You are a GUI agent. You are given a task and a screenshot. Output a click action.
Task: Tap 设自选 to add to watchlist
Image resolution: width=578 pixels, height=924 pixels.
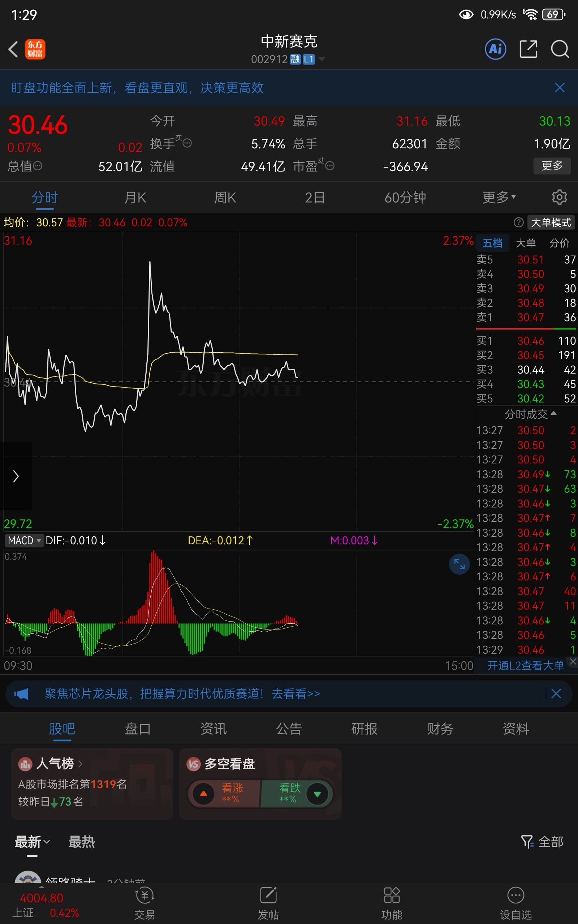click(516, 903)
